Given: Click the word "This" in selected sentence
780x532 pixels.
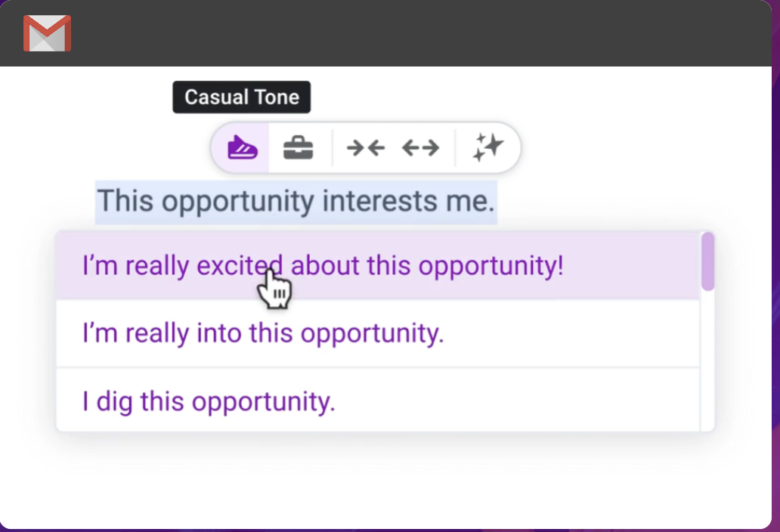Looking at the screenshot, I should (126, 202).
